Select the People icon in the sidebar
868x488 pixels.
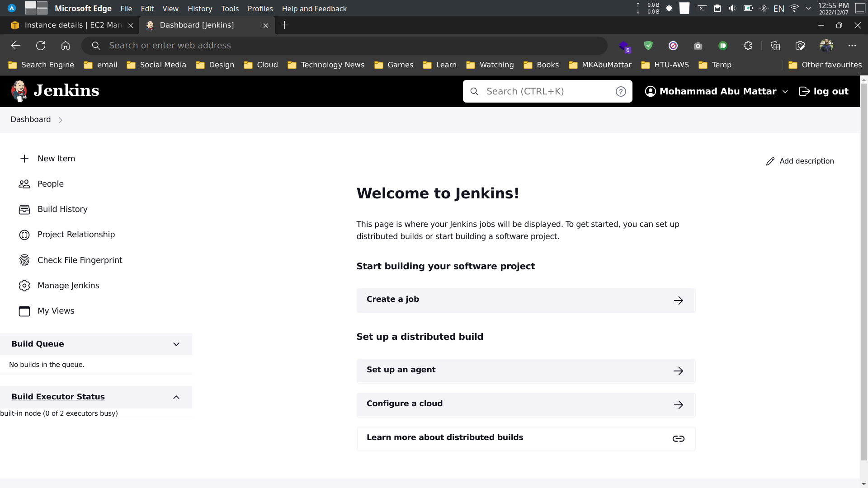[x=24, y=184]
